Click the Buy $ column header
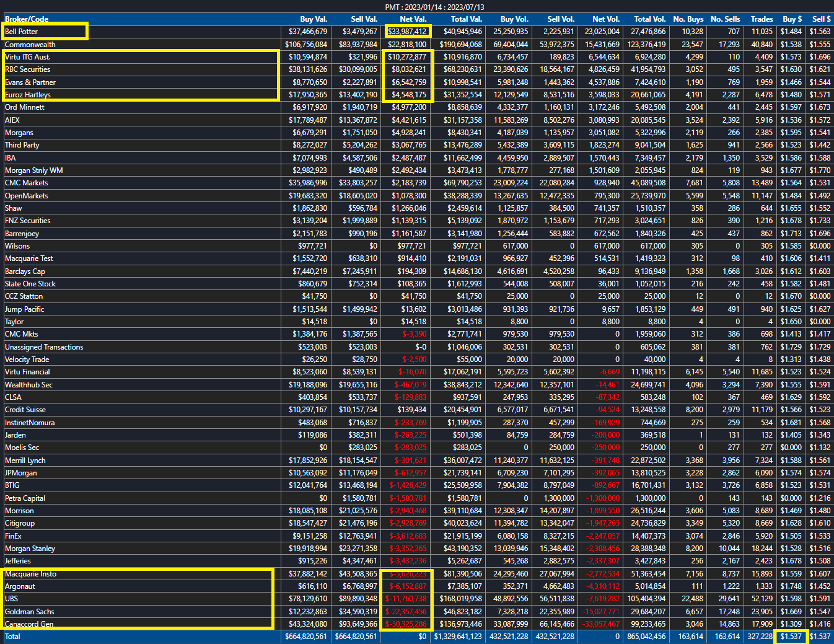This screenshot has width=834, height=644. click(792, 19)
